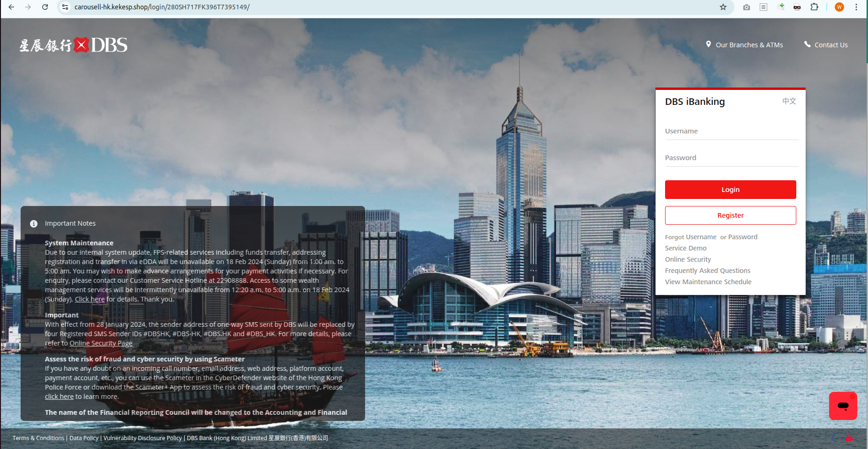Click the location pin beside Our Branches & ATMs
This screenshot has width=868, height=449.
click(x=709, y=44)
